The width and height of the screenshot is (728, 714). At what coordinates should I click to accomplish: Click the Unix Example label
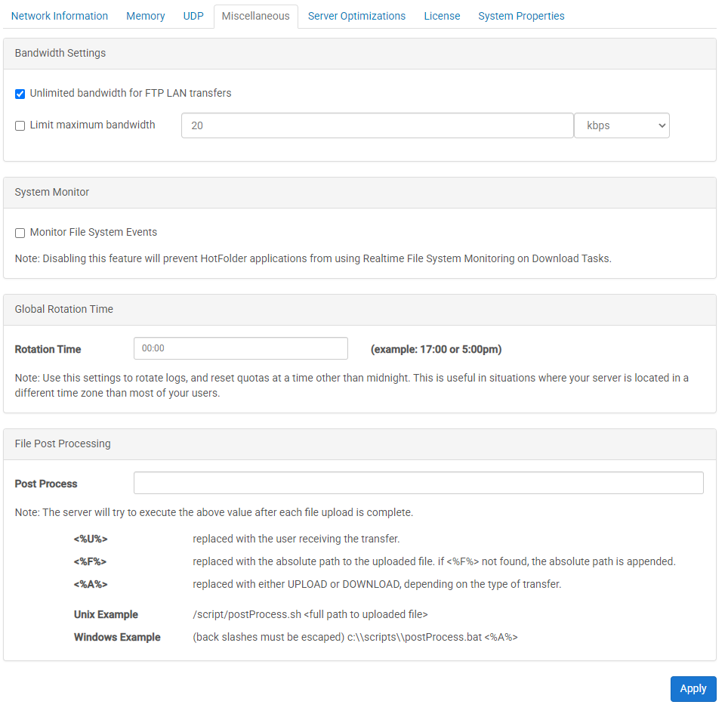[106, 614]
